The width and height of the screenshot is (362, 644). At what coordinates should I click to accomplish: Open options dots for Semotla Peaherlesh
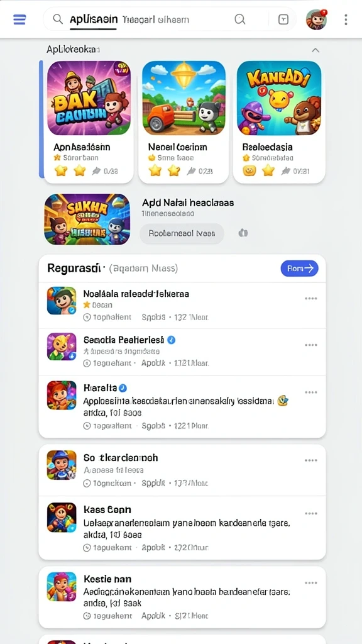coord(311,345)
